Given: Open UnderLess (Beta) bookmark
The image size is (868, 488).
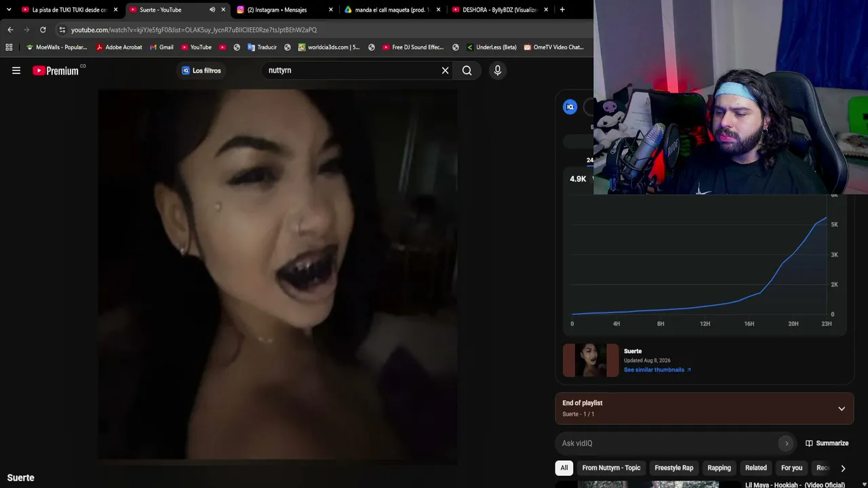Looking at the screenshot, I should pos(491,47).
